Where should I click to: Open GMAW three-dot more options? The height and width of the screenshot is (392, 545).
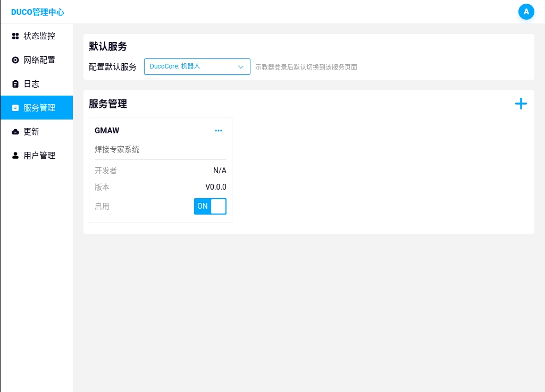(219, 131)
